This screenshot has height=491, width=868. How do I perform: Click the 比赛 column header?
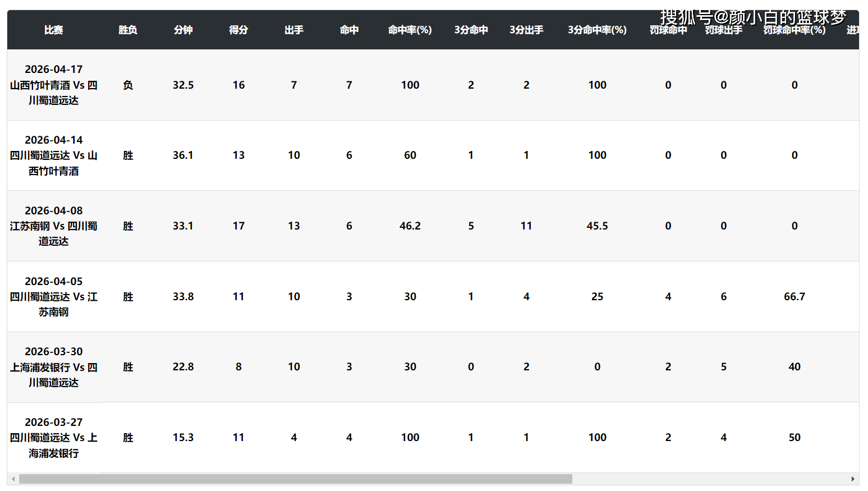tap(53, 30)
